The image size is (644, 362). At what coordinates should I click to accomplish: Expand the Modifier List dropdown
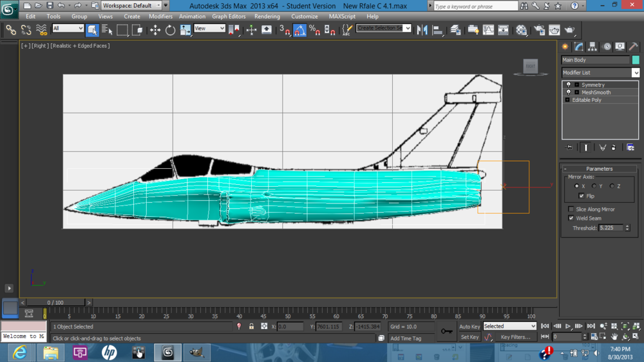point(635,73)
